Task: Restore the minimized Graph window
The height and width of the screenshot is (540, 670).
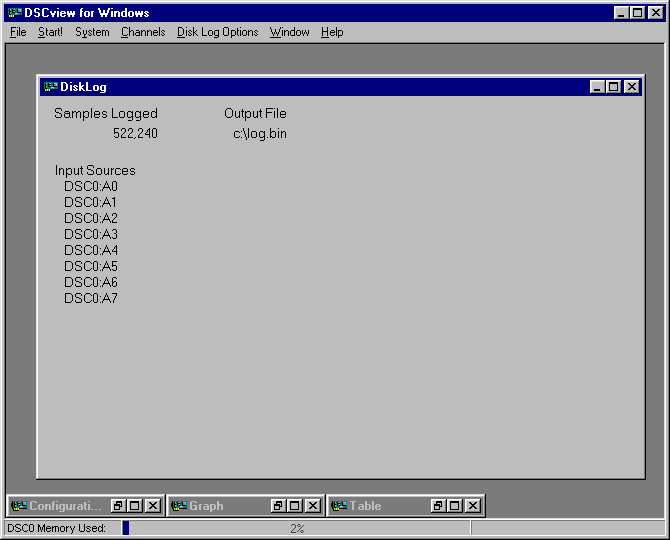Action: [x=278, y=506]
